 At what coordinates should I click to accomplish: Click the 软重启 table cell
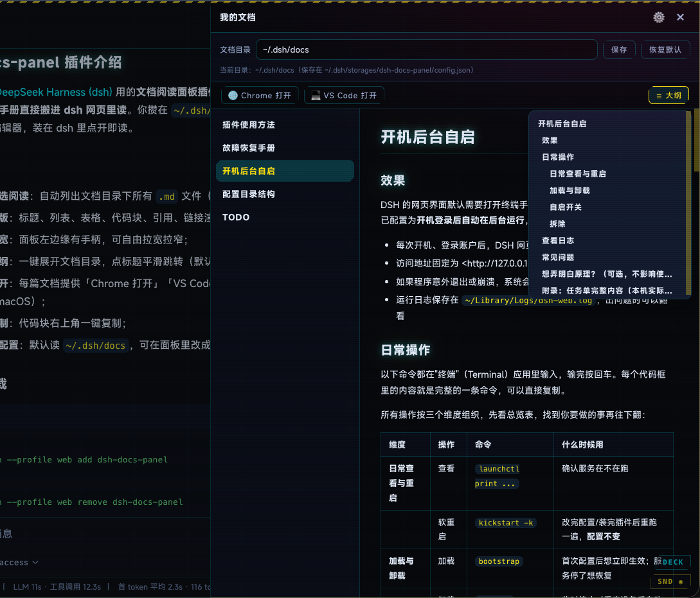[x=446, y=529]
